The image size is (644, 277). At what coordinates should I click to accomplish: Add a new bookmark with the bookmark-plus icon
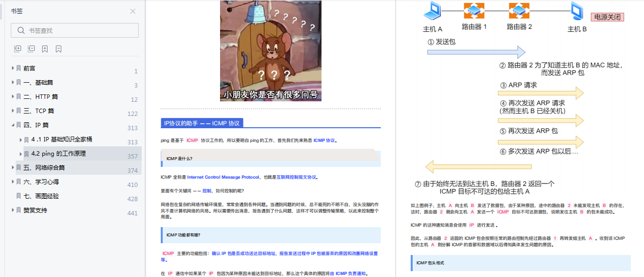click(45, 49)
